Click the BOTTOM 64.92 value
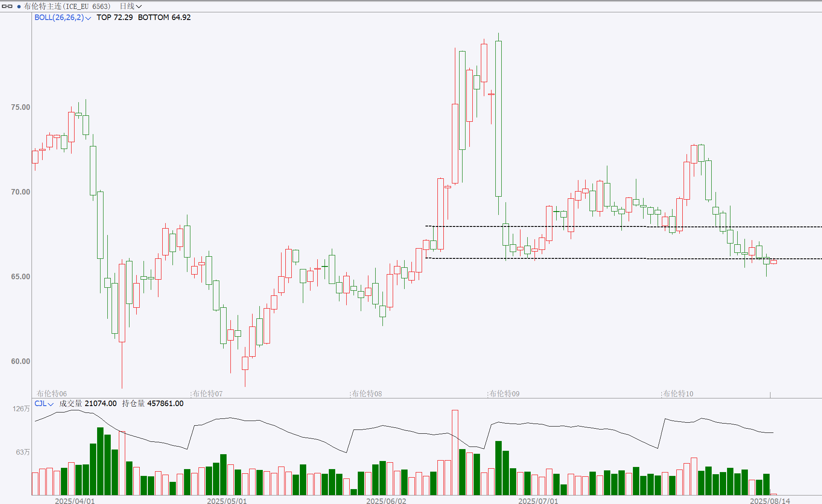 [164, 17]
